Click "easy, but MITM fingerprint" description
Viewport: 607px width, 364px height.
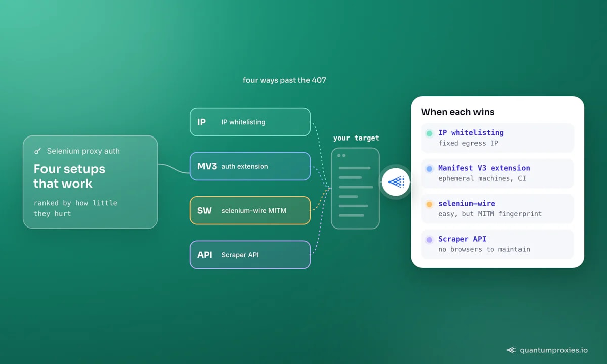(x=490, y=214)
